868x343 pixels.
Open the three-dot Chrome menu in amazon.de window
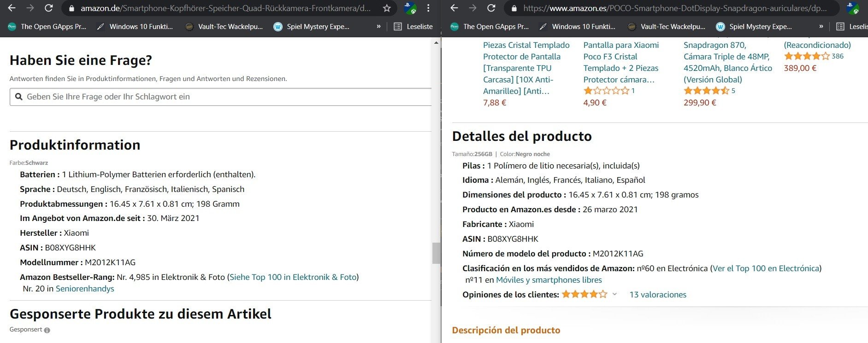click(428, 8)
